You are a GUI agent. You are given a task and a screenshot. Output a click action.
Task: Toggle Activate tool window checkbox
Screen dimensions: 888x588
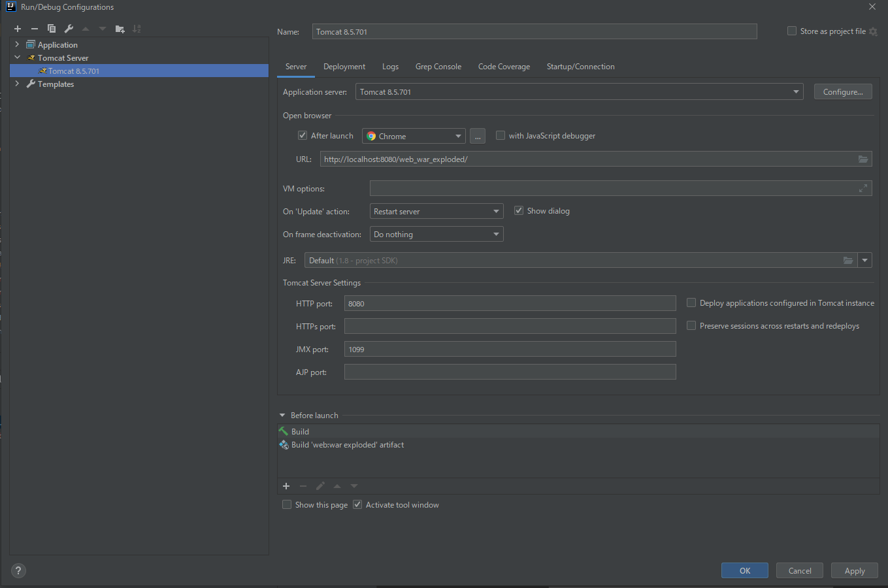(357, 504)
